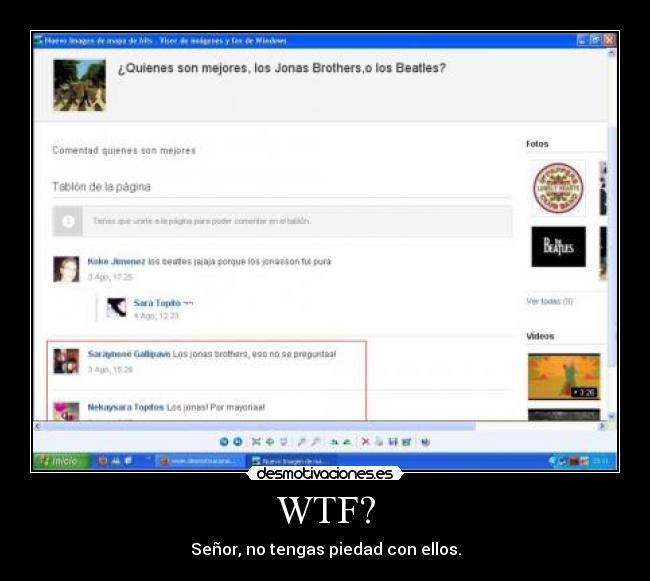Click the Tablón de la página heading
650x581 pixels.
[102, 187]
